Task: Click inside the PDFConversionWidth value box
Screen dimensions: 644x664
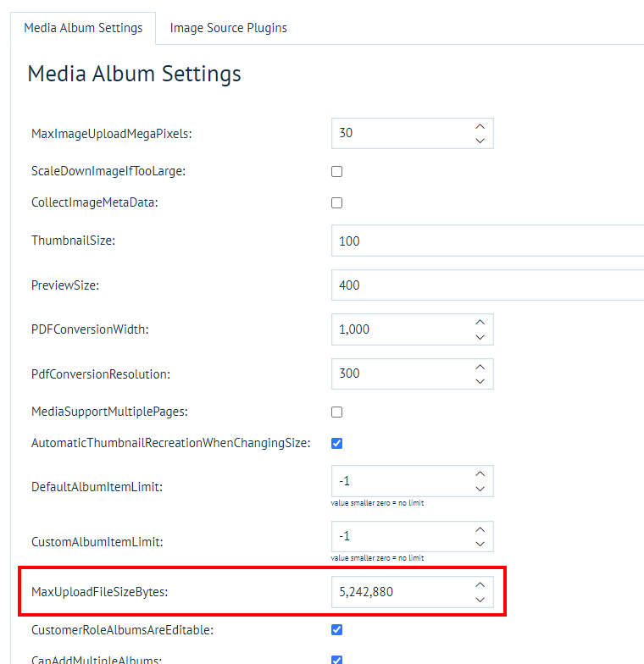Action: click(x=398, y=329)
